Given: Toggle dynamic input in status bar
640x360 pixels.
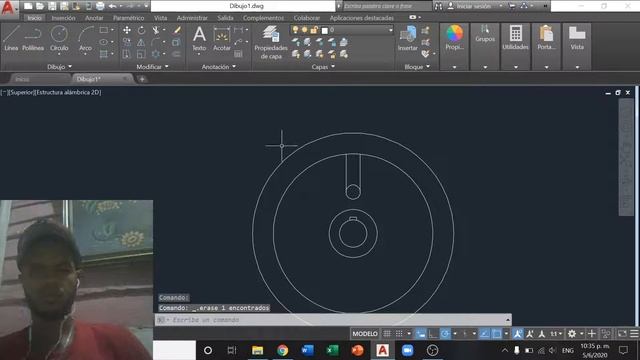Looking at the screenshot, I should (x=420, y=334).
